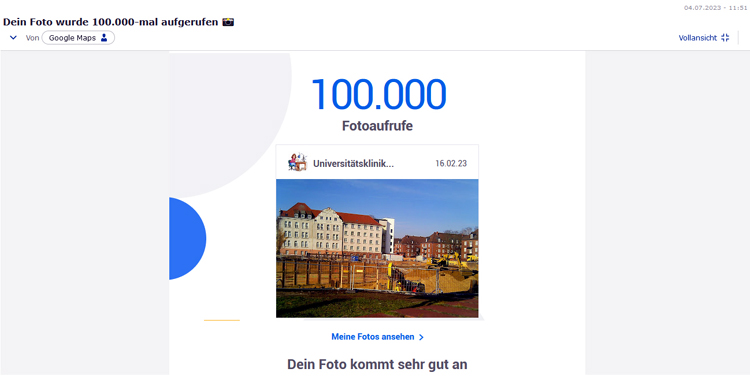Open the Universitätsklinik... place title
Screen dimensions: 750x376
pyautogui.click(x=353, y=164)
